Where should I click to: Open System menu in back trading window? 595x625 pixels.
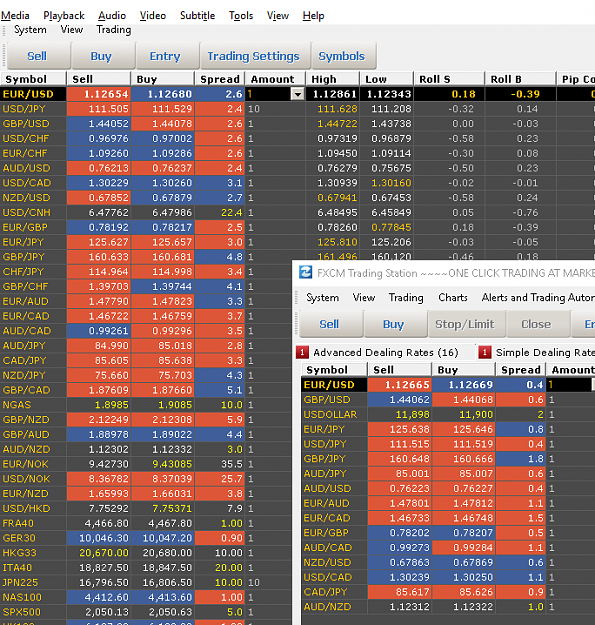pyautogui.click(x=30, y=30)
